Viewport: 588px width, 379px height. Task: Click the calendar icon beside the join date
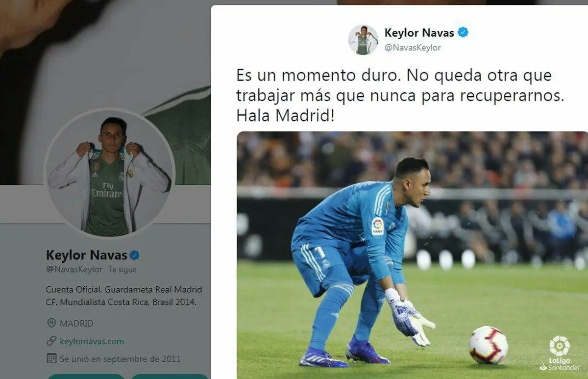point(51,358)
